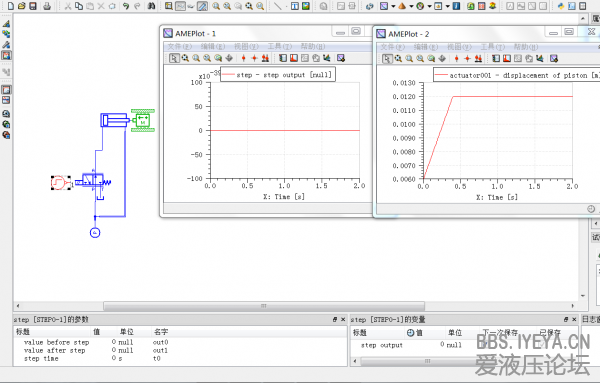Open dropdown arrow next to orange cone icon

(411, 6)
